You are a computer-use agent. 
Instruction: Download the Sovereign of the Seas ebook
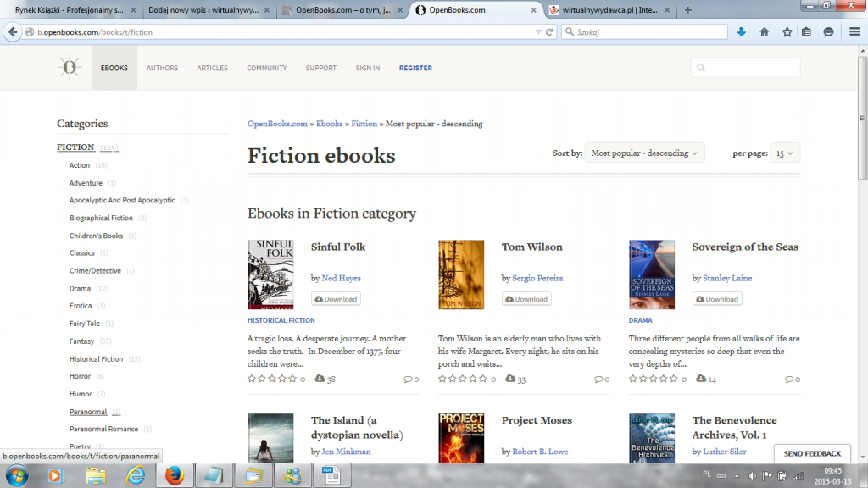point(717,299)
